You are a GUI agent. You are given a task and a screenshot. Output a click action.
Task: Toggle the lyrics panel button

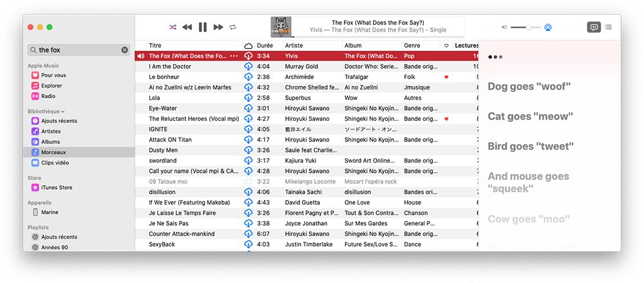(x=594, y=27)
